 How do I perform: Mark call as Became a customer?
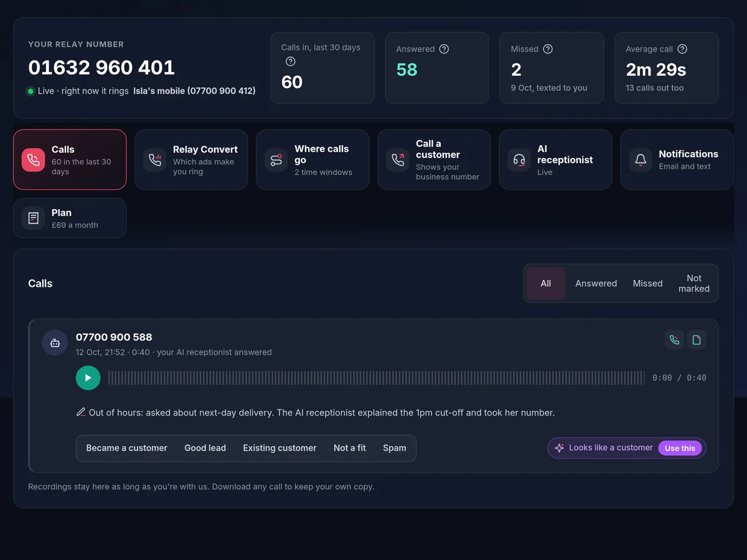(x=126, y=448)
